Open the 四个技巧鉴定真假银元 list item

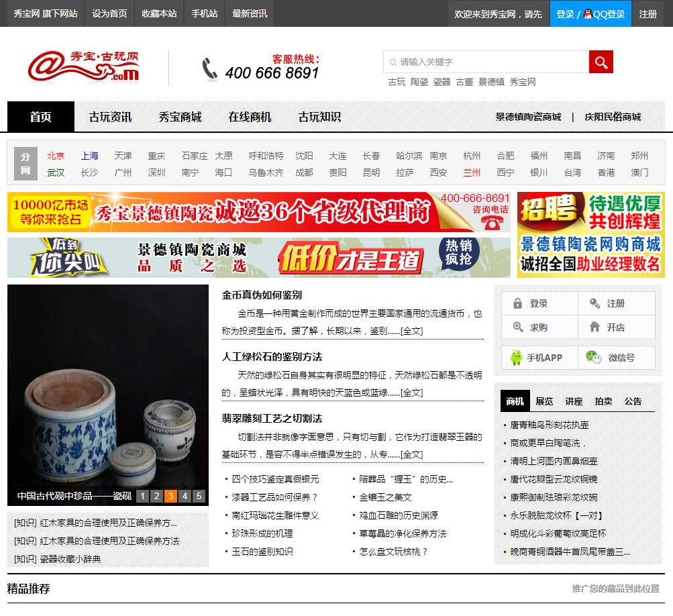(x=276, y=480)
